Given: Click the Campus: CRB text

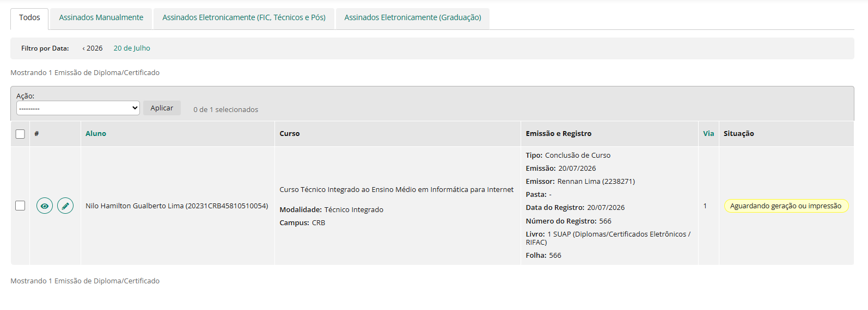Looking at the screenshot, I should pos(302,223).
